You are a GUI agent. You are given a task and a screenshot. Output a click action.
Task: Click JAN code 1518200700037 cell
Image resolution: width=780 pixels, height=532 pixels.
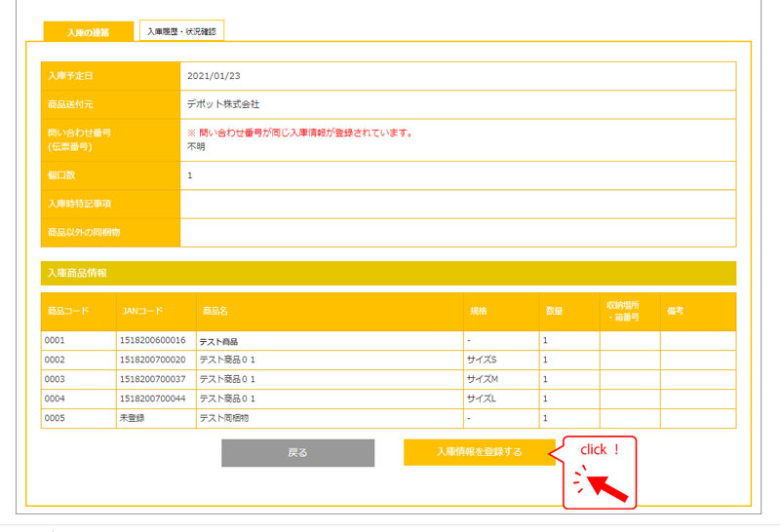coord(154,379)
